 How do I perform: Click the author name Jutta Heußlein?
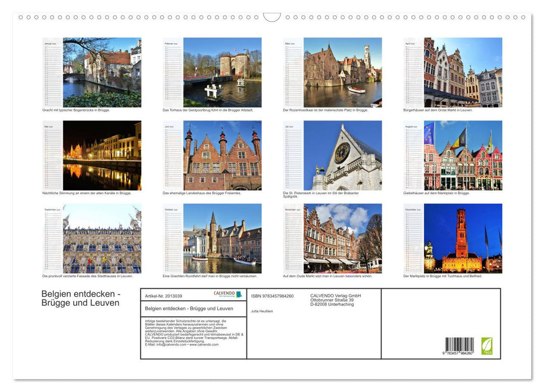[x=261, y=312]
